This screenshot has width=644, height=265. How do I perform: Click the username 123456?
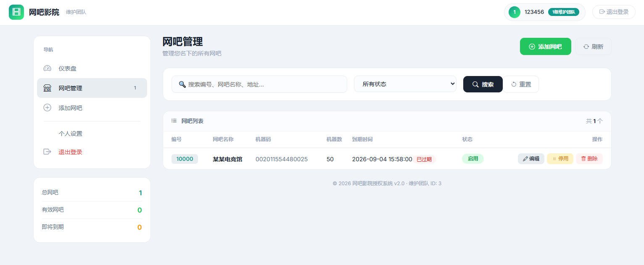click(x=534, y=12)
